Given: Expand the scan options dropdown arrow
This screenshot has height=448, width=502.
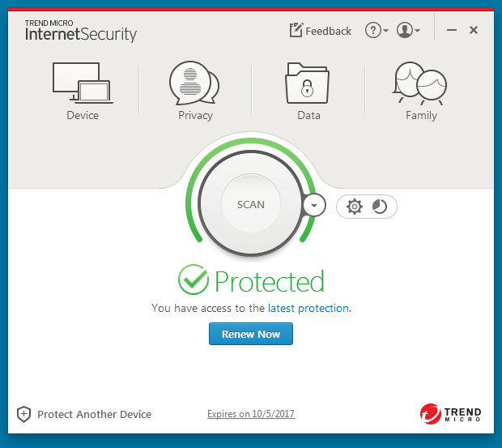Looking at the screenshot, I should (x=313, y=205).
